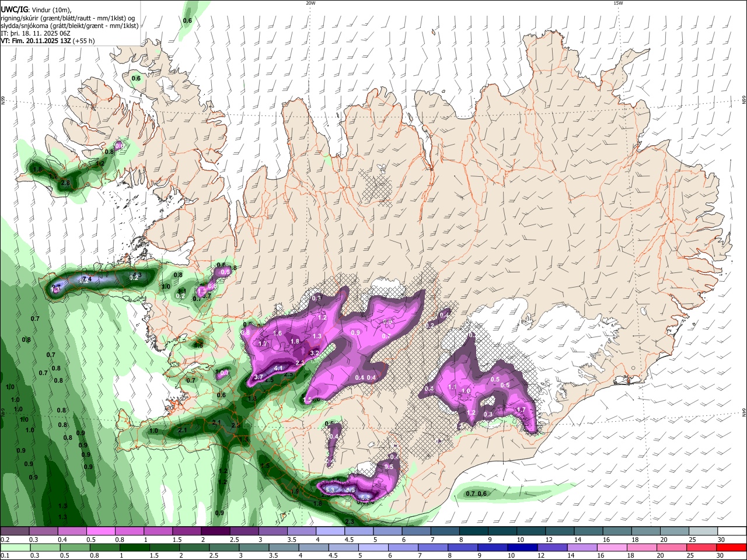The image size is (747, 560).
Task: Click the white 30 mm snow legend swatch
Action: coord(732,531)
